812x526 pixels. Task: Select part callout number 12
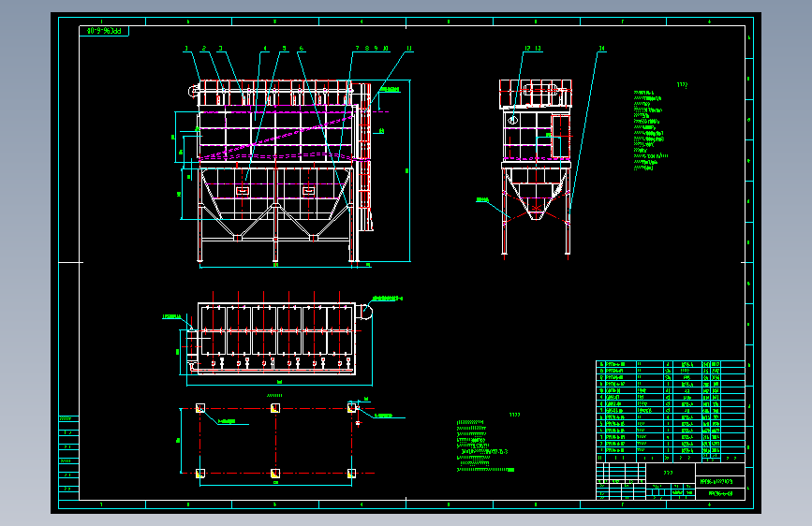pyautogui.click(x=527, y=48)
